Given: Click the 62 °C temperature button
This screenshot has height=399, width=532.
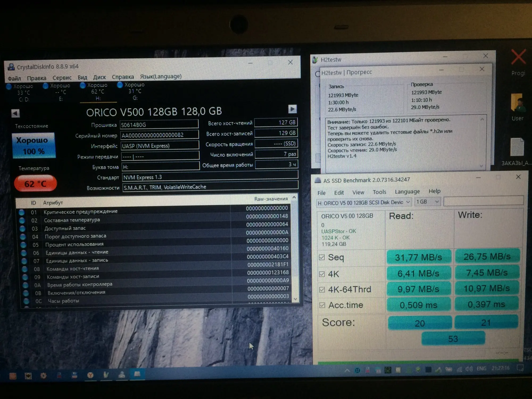Looking at the screenshot, I should [x=35, y=184].
